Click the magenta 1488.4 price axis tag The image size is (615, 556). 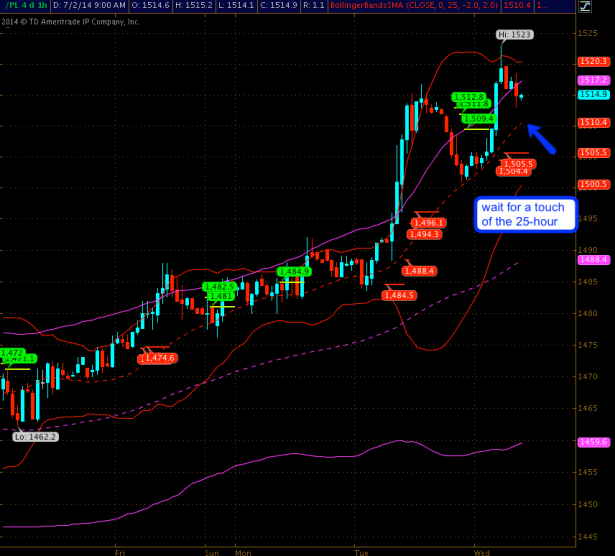coord(593,259)
